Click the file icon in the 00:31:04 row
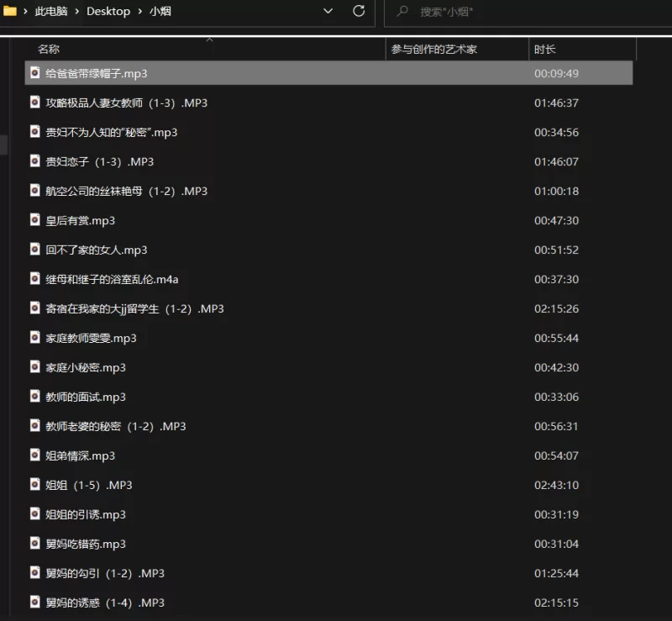672x621 pixels. pos(35,544)
